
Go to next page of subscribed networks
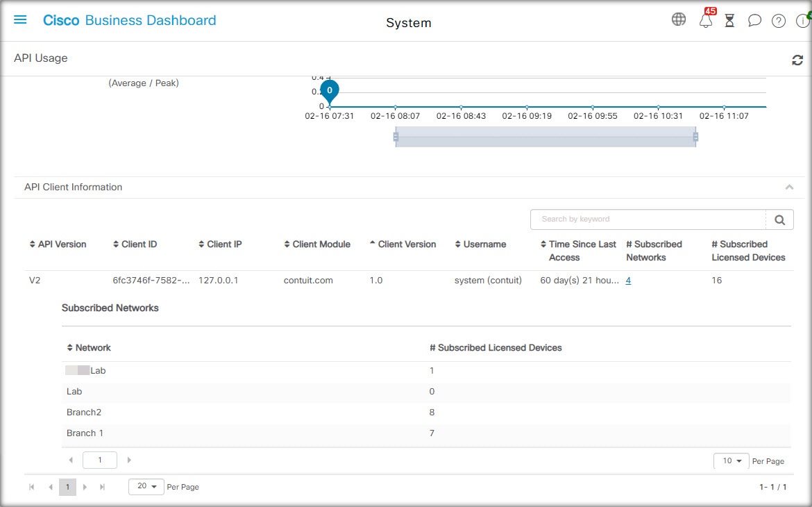(129, 460)
